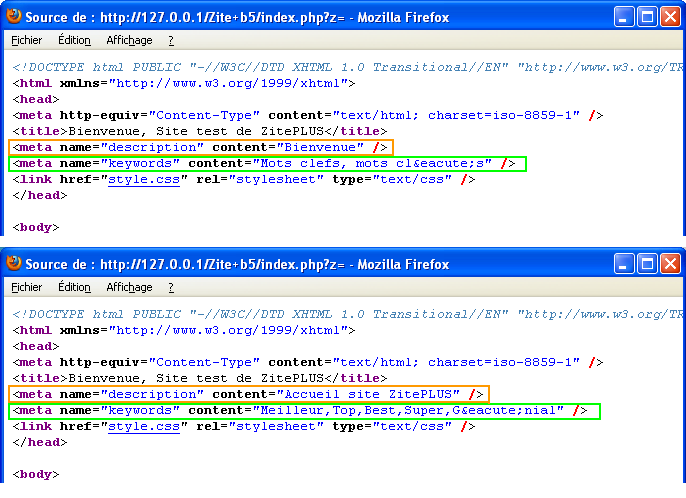This screenshot has height=498, width=686.
Task: Open Fichier menu in bottom source window
Action: pyautogui.click(x=27, y=287)
